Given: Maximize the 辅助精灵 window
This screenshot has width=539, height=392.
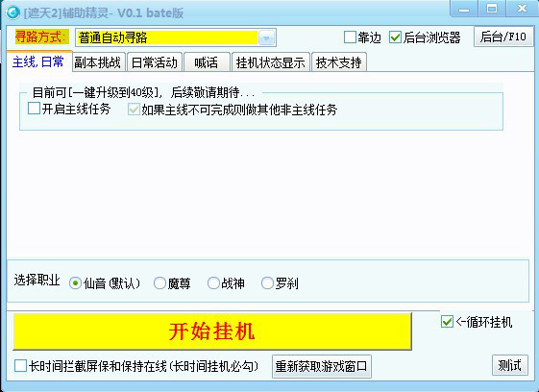Looking at the screenshot, I should pyautogui.click(x=492, y=9).
